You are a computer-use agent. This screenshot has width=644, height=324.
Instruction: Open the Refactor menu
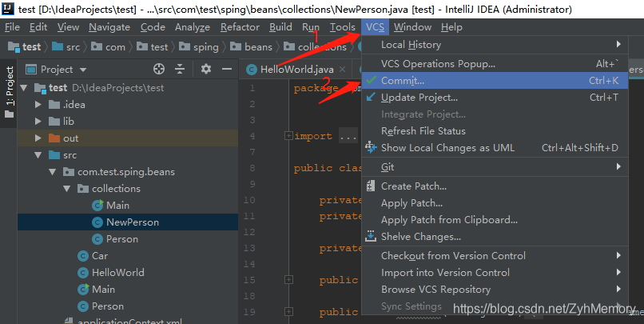tap(240, 27)
